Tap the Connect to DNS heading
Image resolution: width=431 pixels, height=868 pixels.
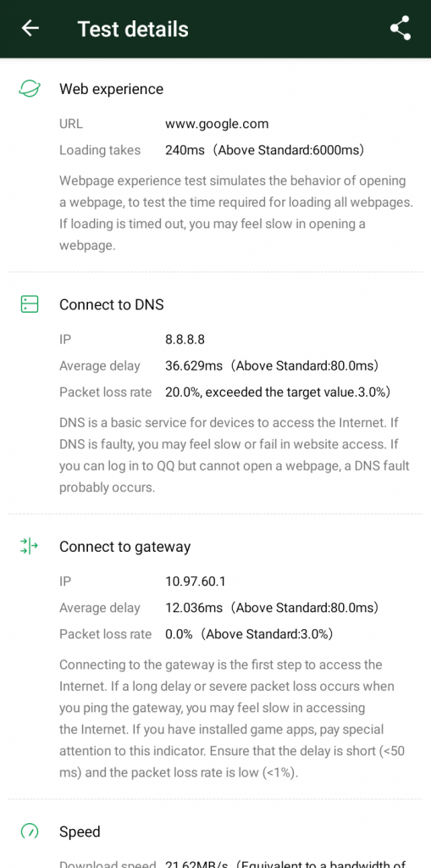(x=111, y=304)
